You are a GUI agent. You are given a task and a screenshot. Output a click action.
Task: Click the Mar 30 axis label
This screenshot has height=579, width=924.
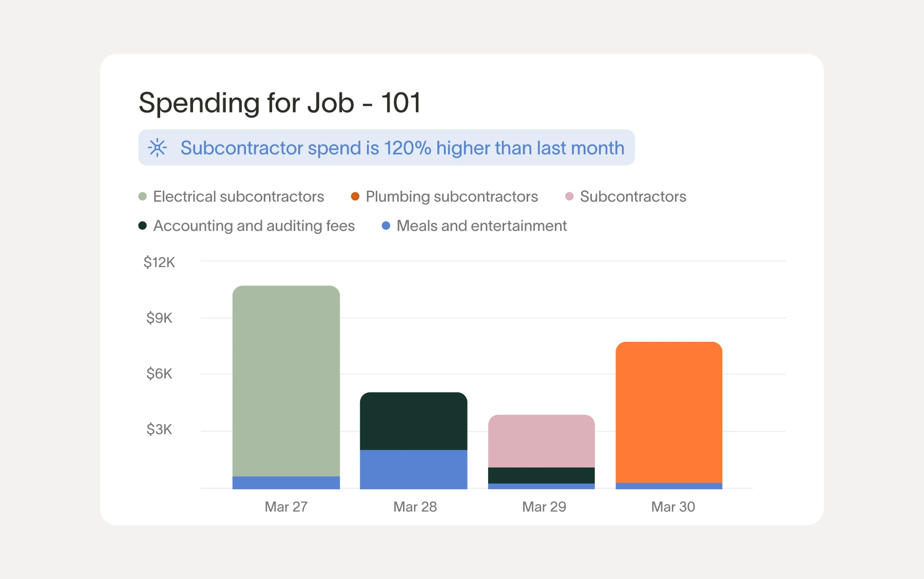click(x=673, y=507)
